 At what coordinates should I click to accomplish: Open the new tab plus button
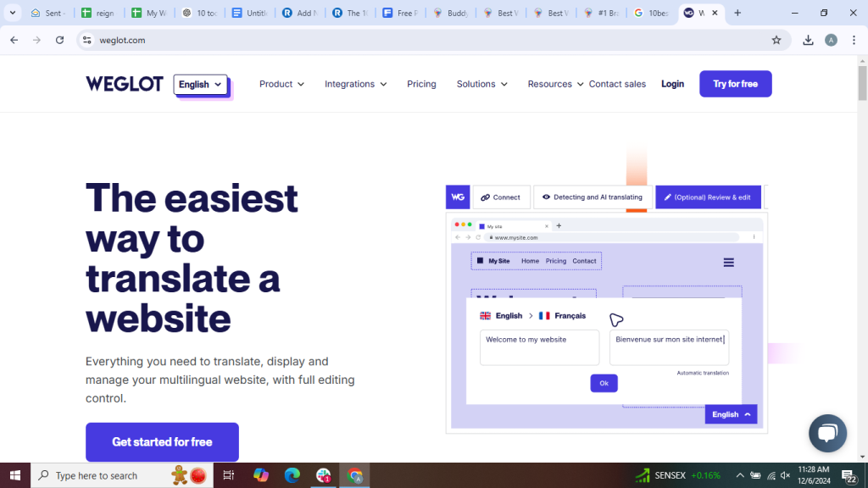pos(737,14)
